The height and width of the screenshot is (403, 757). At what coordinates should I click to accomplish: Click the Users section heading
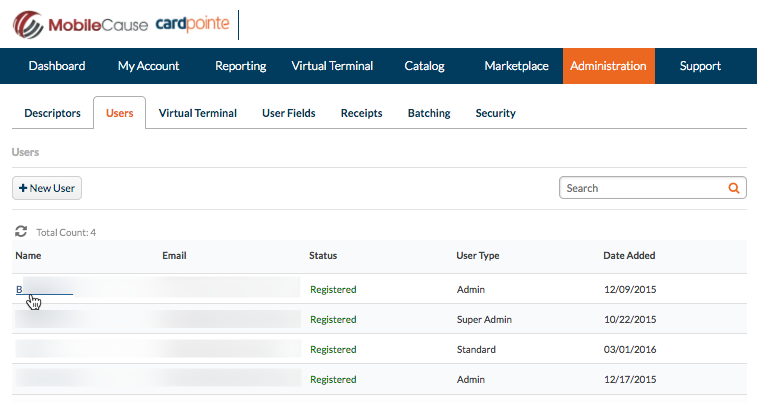(25, 152)
